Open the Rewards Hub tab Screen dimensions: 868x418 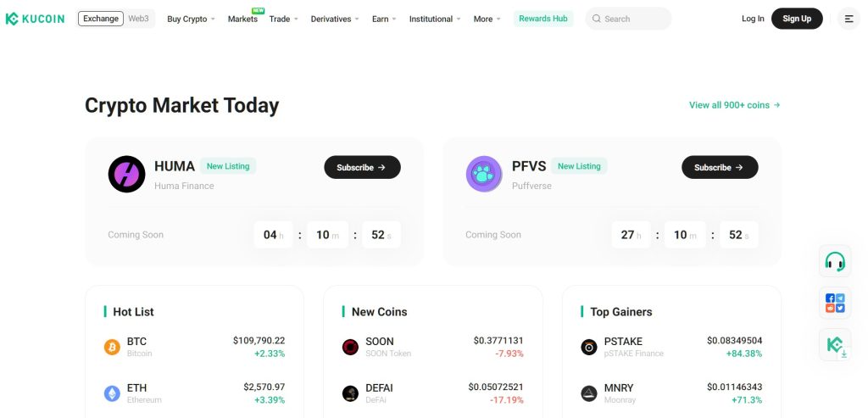coord(543,19)
